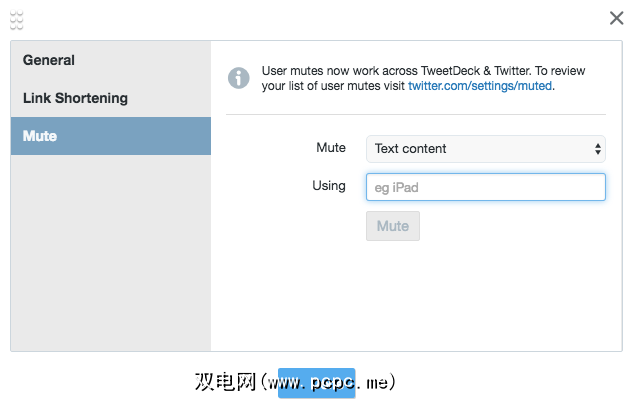Click the info circle icon
This screenshot has width=633, height=405.
pos(238,78)
